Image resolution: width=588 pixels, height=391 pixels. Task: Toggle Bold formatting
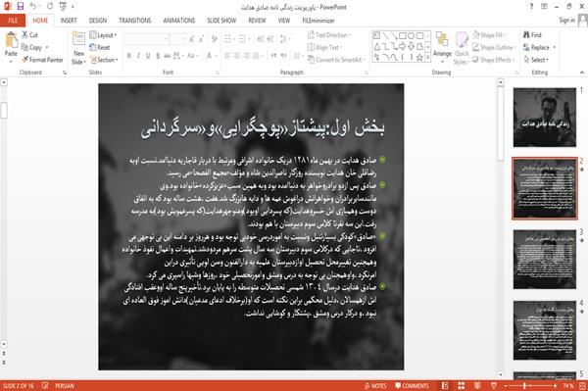pos(129,56)
